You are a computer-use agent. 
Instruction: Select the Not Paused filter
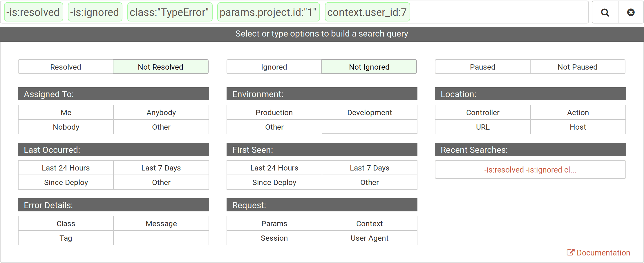(577, 67)
